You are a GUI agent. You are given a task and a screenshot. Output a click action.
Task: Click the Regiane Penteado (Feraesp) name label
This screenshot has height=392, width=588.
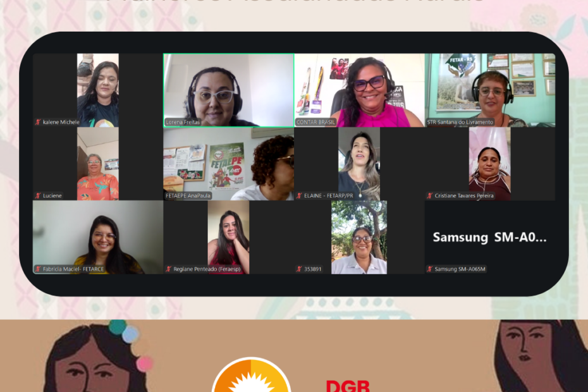(208, 269)
